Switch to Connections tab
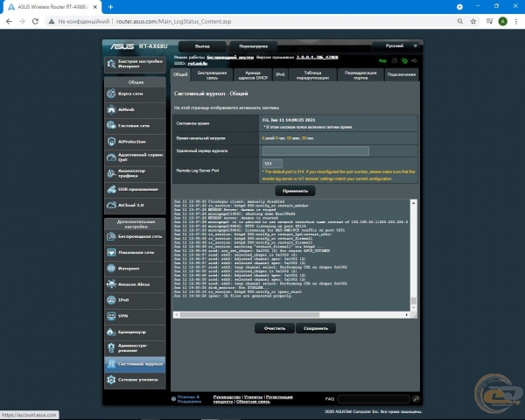 401,75
